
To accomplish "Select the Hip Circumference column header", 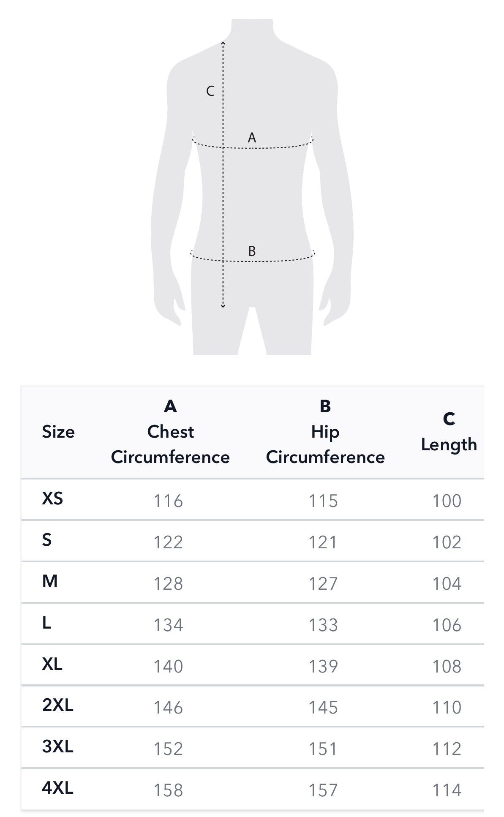I will click(325, 432).
